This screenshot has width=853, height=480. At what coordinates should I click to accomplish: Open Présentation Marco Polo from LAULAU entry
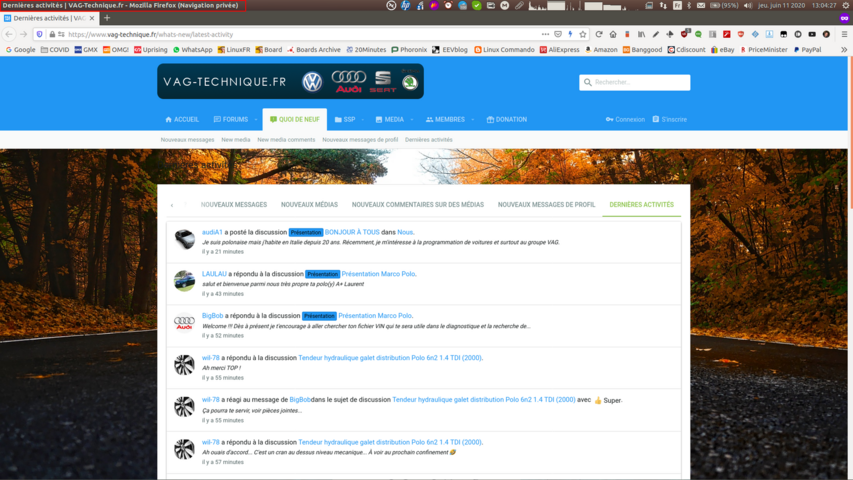(x=379, y=274)
